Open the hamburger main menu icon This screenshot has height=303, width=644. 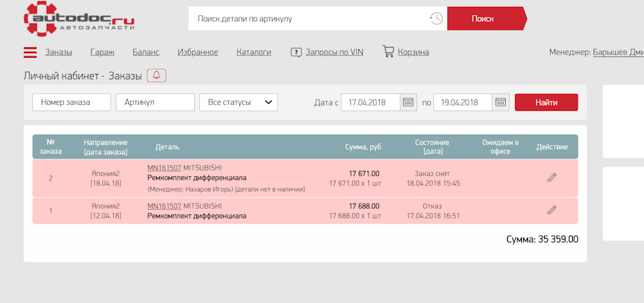pyautogui.click(x=30, y=52)
